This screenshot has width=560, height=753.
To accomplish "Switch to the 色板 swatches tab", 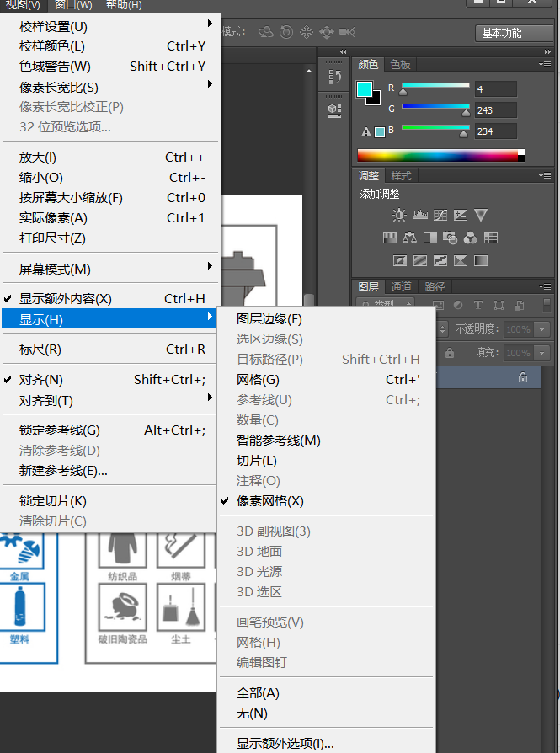I will [x=400, y=64].
